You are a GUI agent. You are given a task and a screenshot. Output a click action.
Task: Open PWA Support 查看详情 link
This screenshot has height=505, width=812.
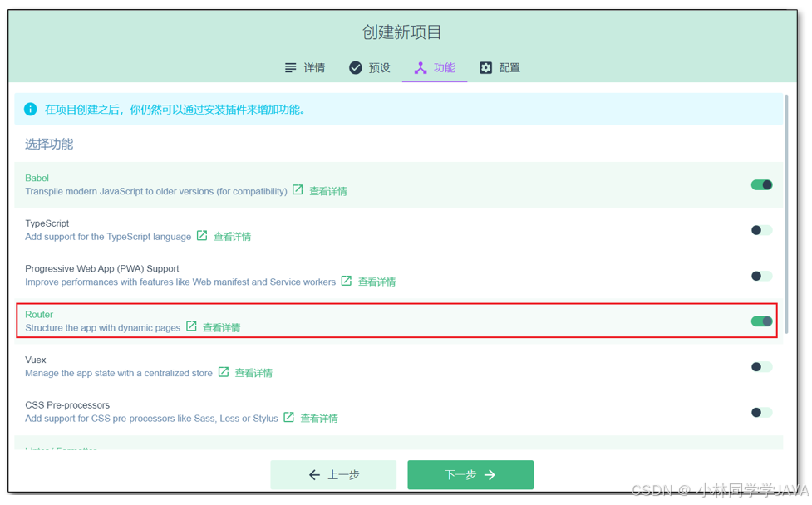point(376,282)
